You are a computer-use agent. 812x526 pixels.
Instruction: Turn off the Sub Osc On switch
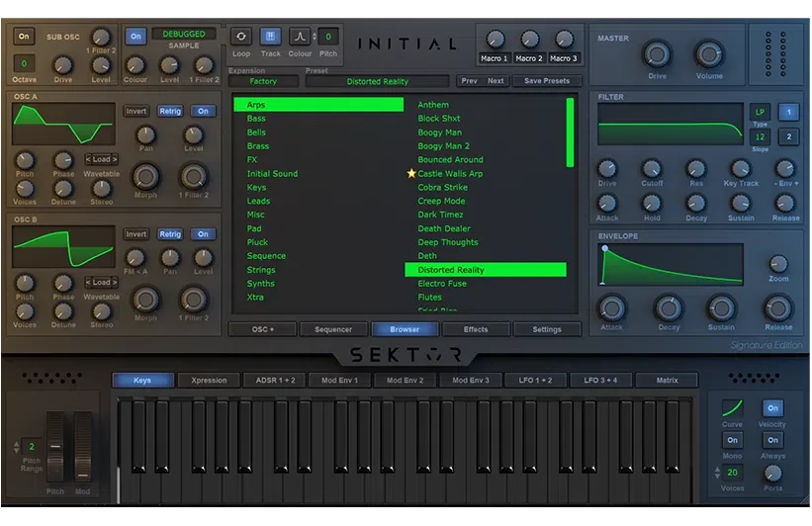point(24,37)
